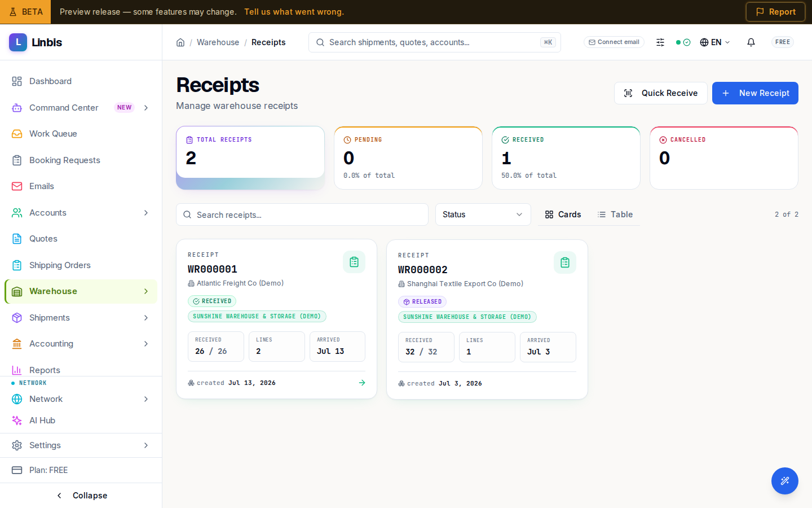Collapse the sidebar
The width and height of the screenshot is (812, 508).
81,496
